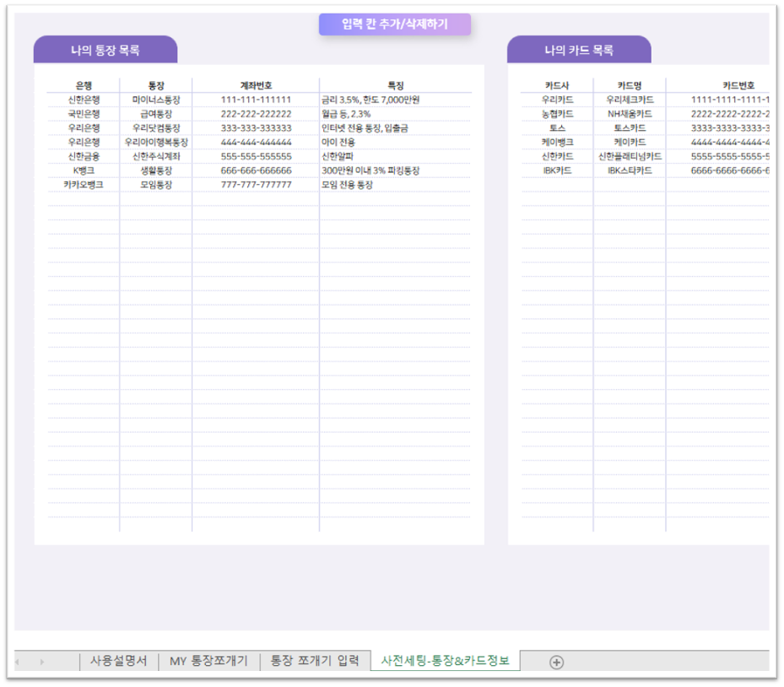784x687 pixels.
Task: Select the 통장 column header
Action: [x=156, y=85]
